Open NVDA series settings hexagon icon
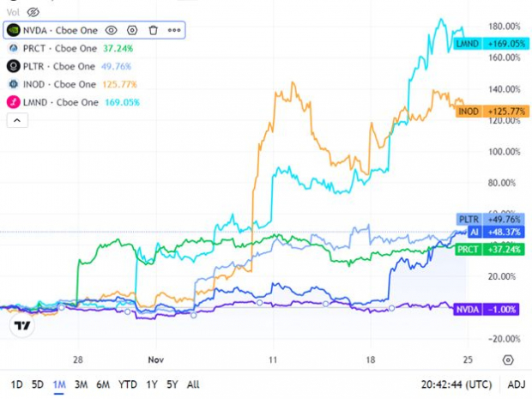532x399 pixels. pyautogui.click(x=132, y=30)
